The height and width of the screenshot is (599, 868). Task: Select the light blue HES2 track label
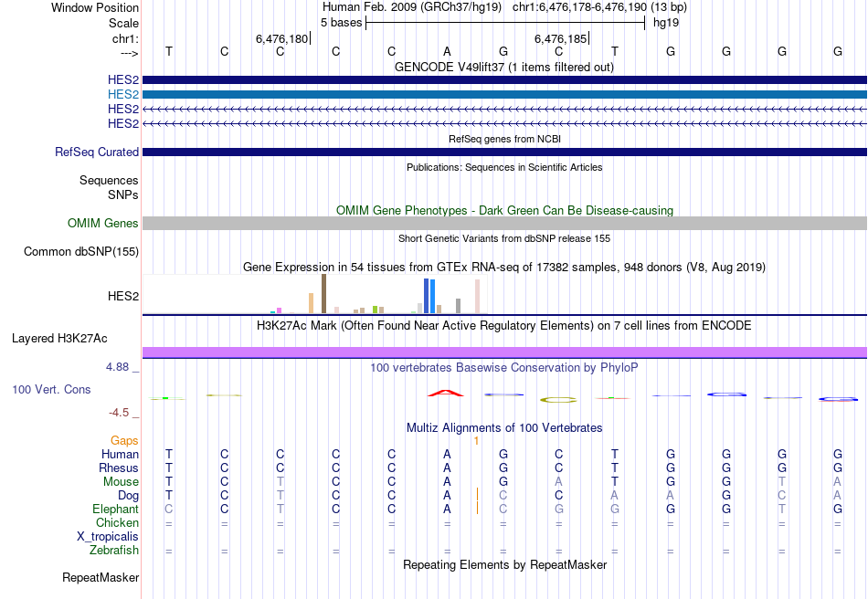123,95
